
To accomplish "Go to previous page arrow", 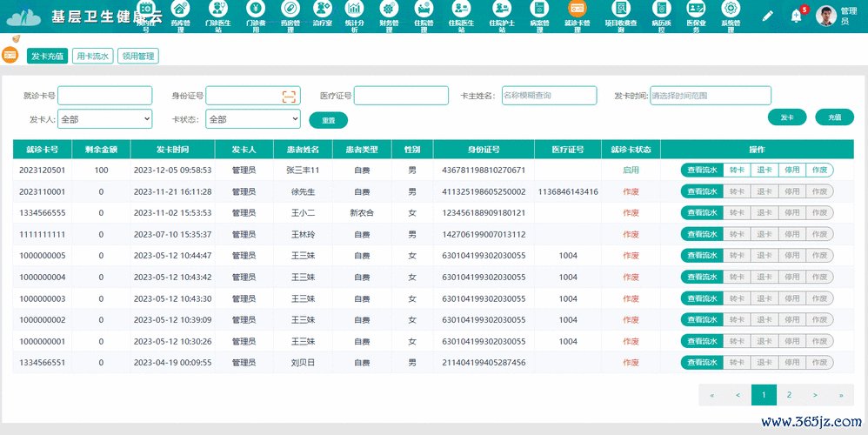I will click(738, 395).
